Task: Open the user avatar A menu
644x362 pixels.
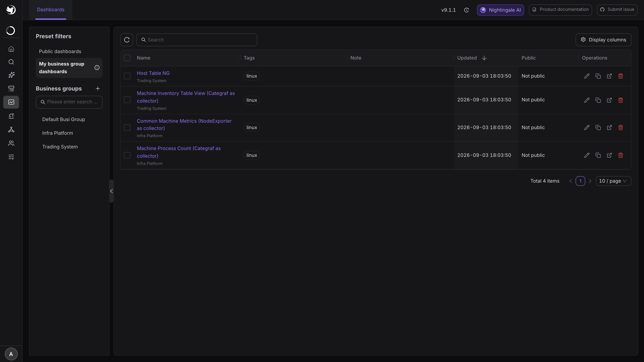Action: click(11, 354)
